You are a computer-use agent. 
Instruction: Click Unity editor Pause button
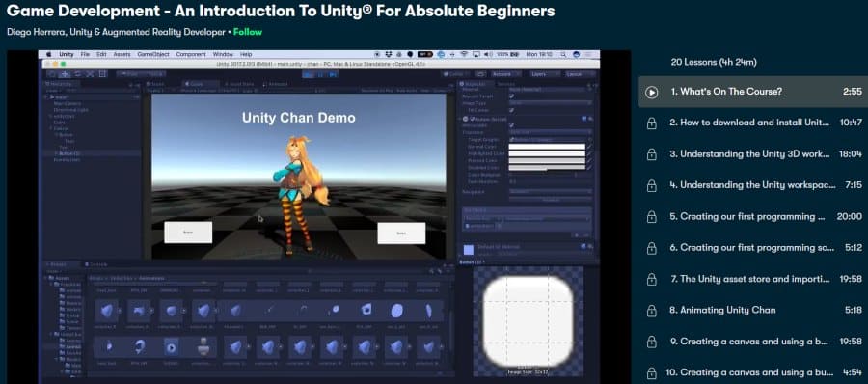321,74
